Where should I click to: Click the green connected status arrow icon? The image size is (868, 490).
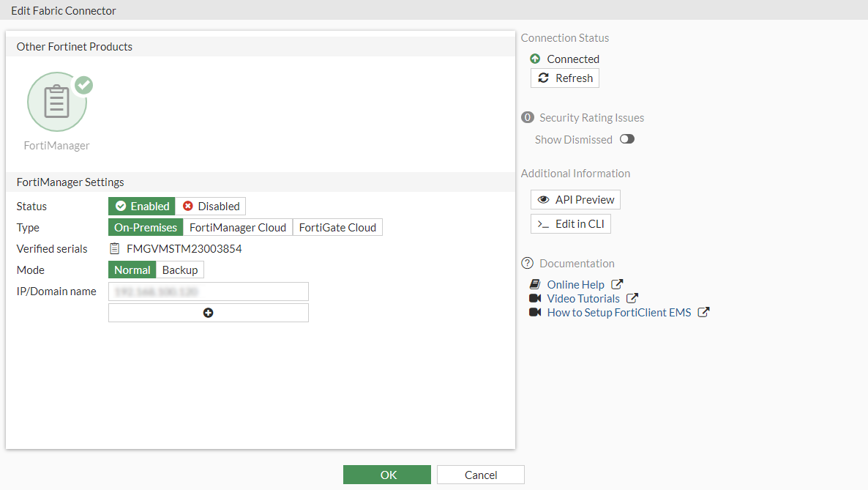pyautogui.click(x=535, y=59)
